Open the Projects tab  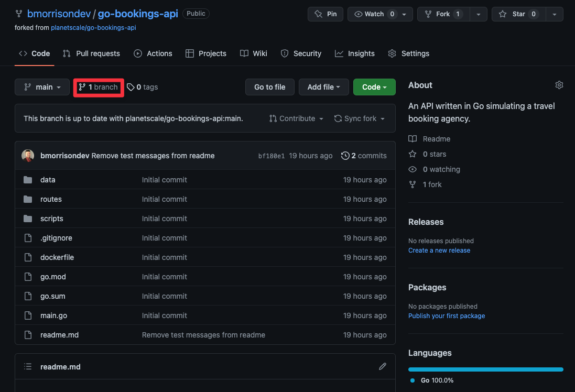[x=205, y=53]
